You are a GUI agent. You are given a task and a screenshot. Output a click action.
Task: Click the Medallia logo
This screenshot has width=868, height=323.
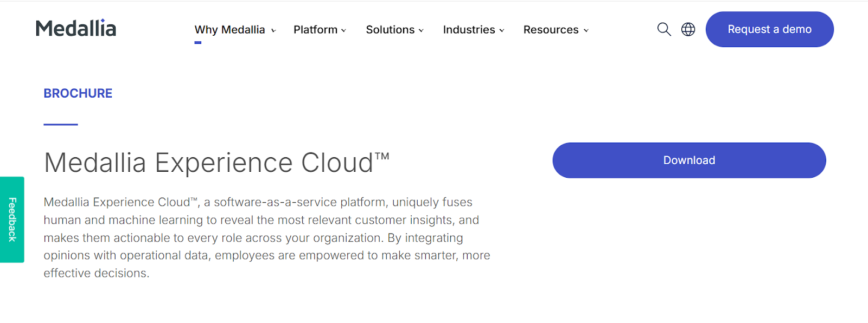point(76,28)
